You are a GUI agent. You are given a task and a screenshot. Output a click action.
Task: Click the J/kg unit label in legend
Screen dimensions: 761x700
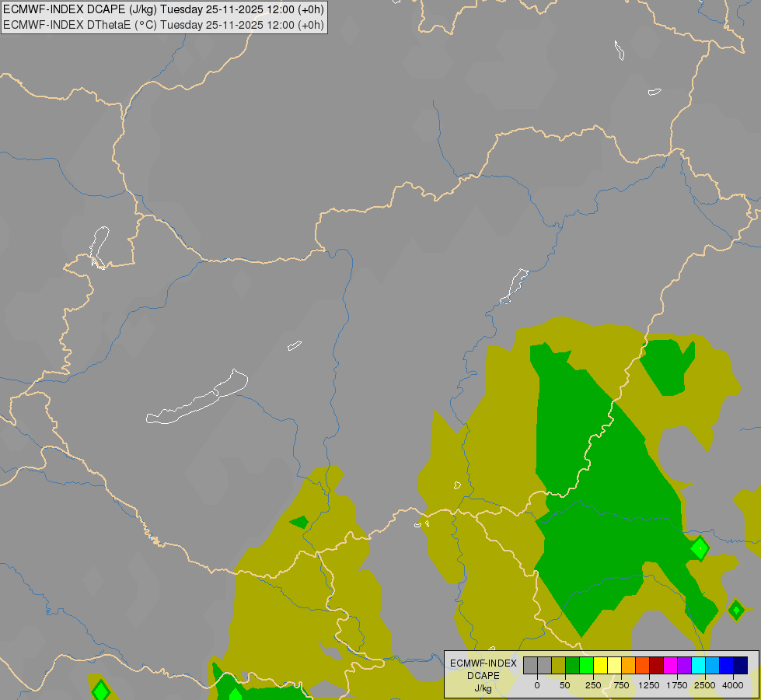pyautogui.click(x=483, y=689)
